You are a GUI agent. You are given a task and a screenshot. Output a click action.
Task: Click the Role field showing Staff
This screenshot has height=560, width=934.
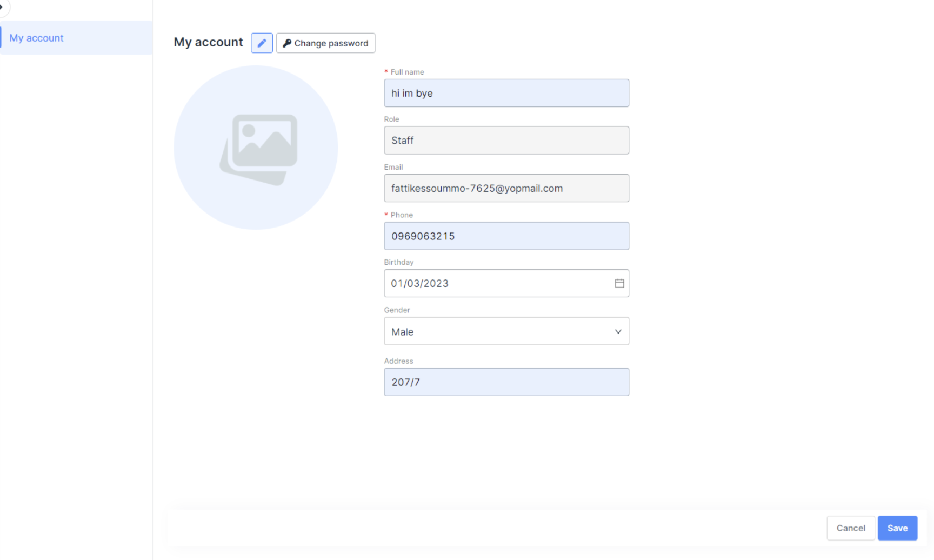506,141
